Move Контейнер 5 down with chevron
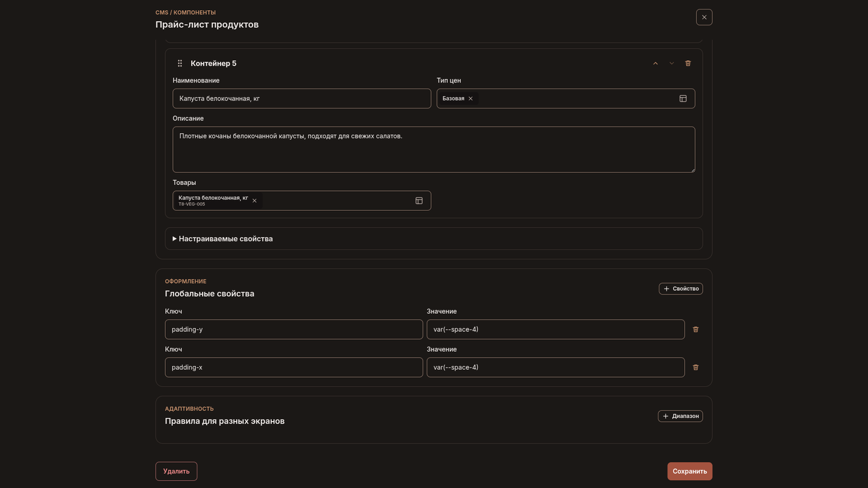The image size is (868, 488). 671,63
